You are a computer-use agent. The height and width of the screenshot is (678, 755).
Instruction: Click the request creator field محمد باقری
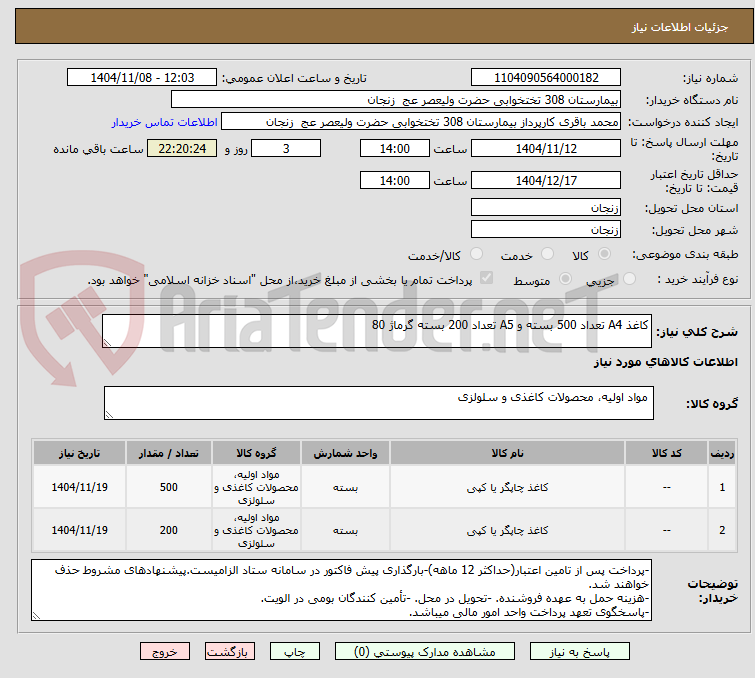pyautogui.click(x=420, y=122)
